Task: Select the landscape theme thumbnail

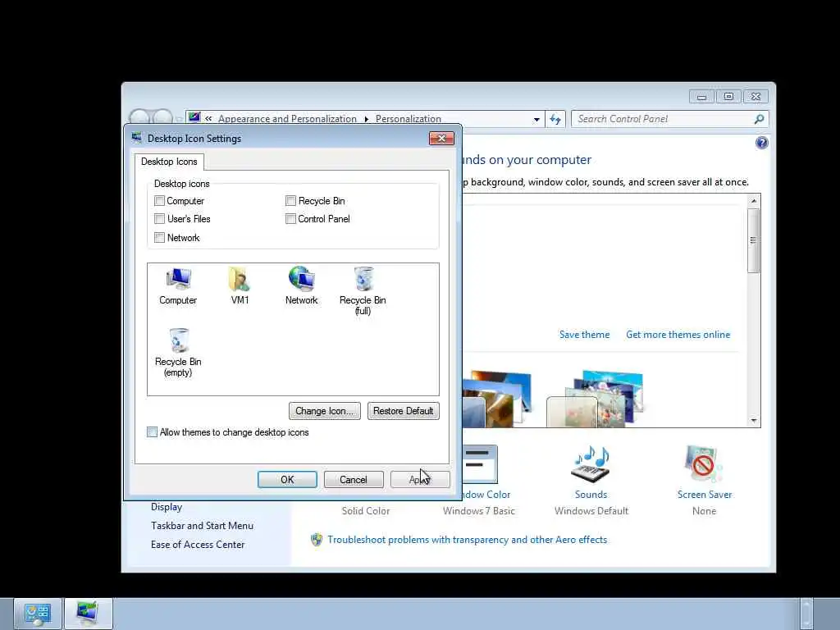Action: (497, 399)
